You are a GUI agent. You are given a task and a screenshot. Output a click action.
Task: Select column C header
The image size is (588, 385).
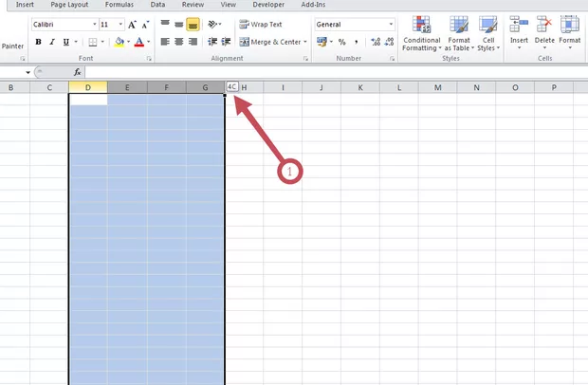pos(49,87)
